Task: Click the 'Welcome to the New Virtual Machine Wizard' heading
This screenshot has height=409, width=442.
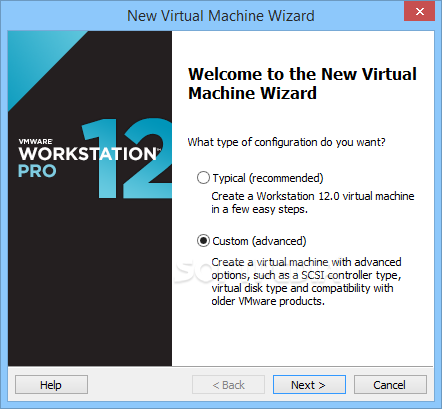Action: click(302, 83)
